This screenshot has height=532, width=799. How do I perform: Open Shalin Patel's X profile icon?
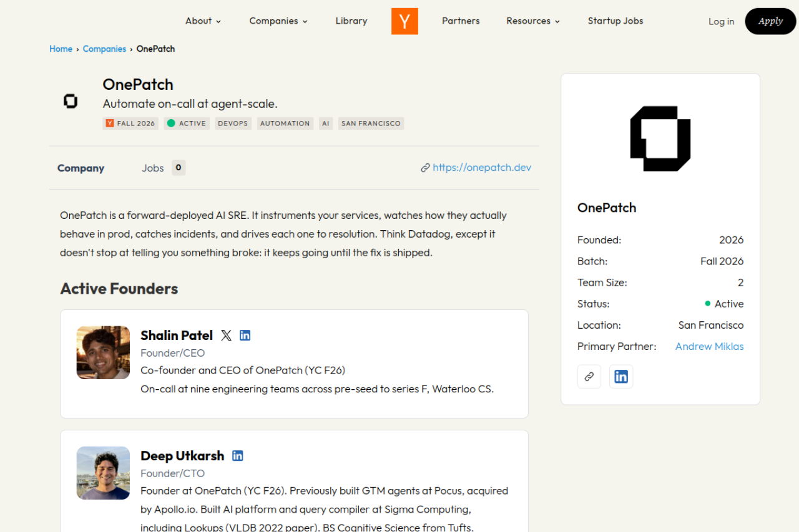pos(226,336)
